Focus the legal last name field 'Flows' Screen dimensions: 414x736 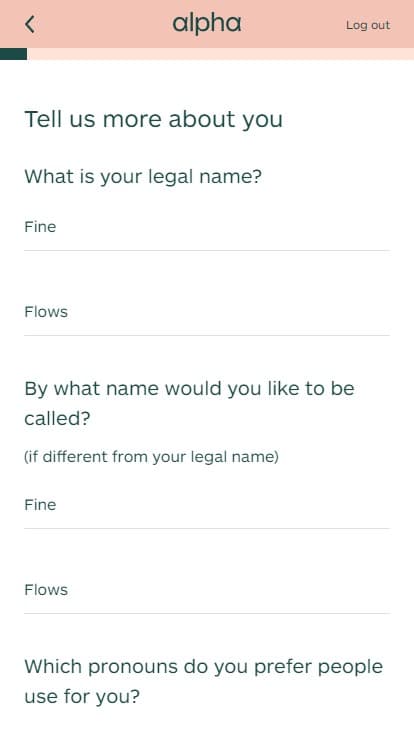click(207, 312)
